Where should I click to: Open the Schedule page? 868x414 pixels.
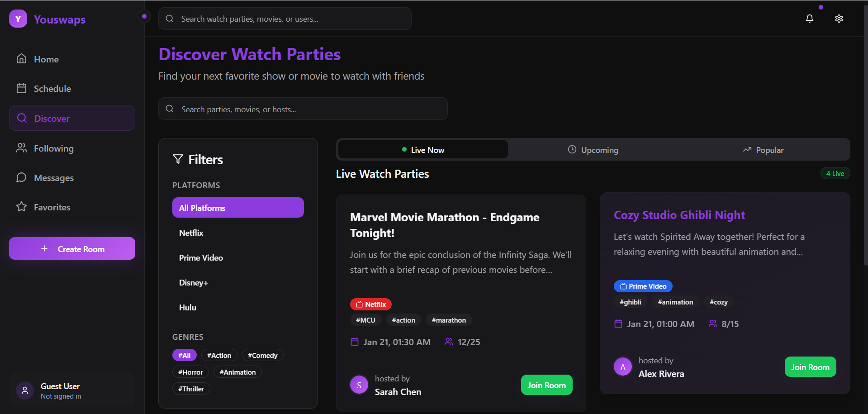[x=52, y=89]
